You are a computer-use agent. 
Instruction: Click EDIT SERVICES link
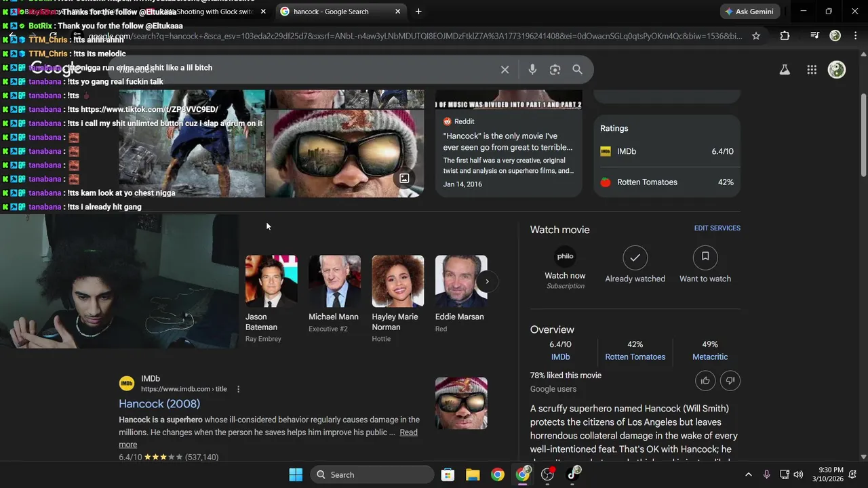click(717, 228)
